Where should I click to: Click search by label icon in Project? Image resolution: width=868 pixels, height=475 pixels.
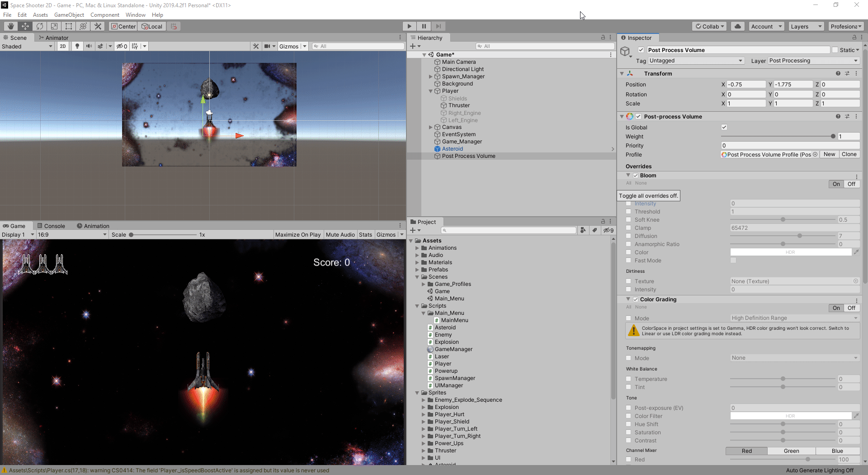[x=594, y=230]
